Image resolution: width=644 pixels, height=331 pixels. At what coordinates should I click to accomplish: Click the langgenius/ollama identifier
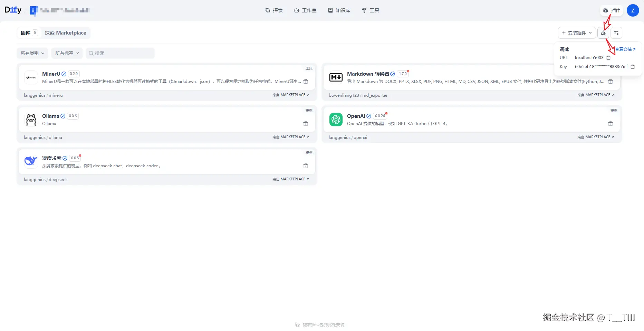point(43,138)
